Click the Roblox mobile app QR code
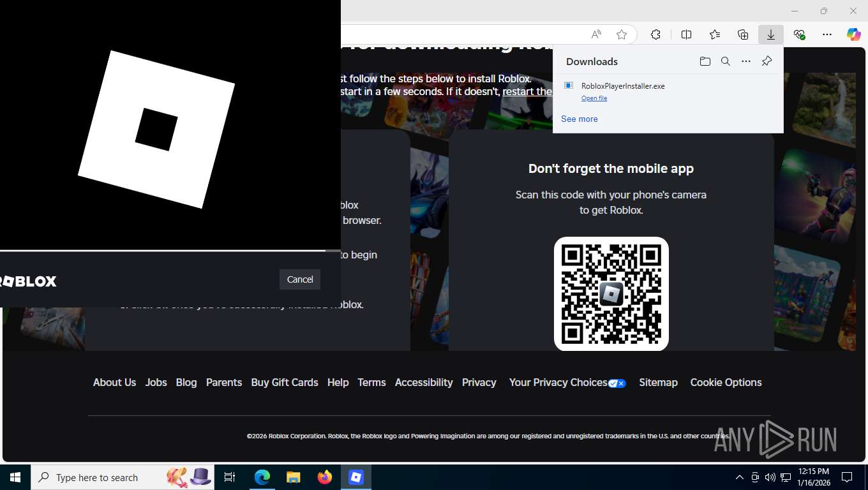The image size is (868, 490). 611,294
